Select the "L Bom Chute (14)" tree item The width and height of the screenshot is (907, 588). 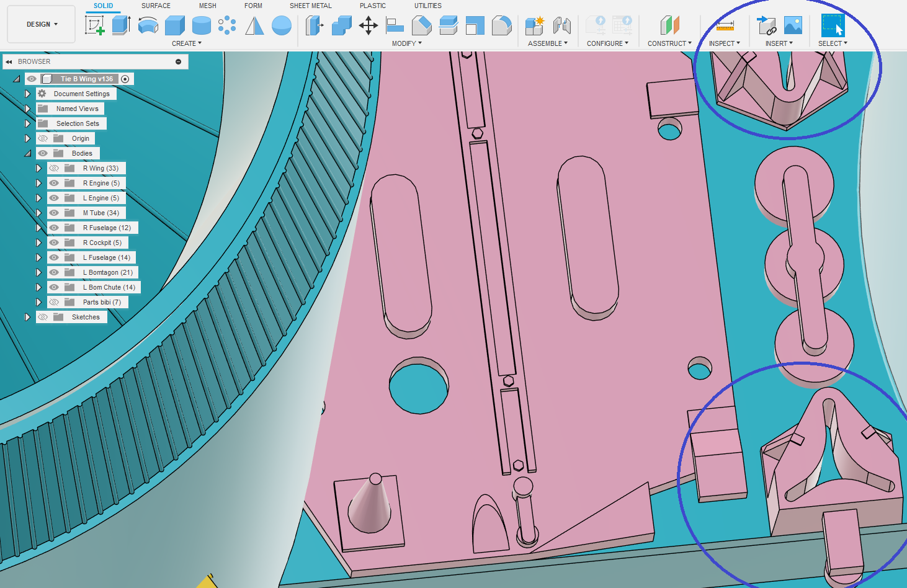(x=109, y=287)
